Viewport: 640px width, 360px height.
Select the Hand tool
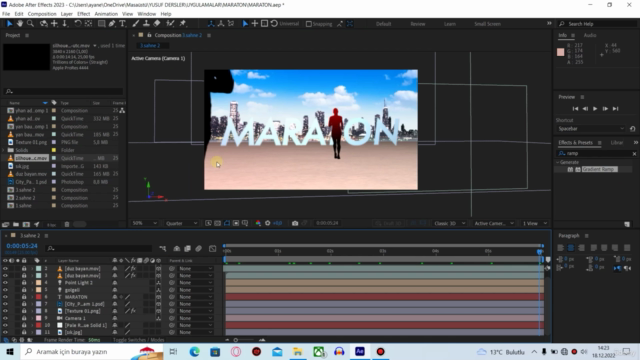click(x=19, y=24)
